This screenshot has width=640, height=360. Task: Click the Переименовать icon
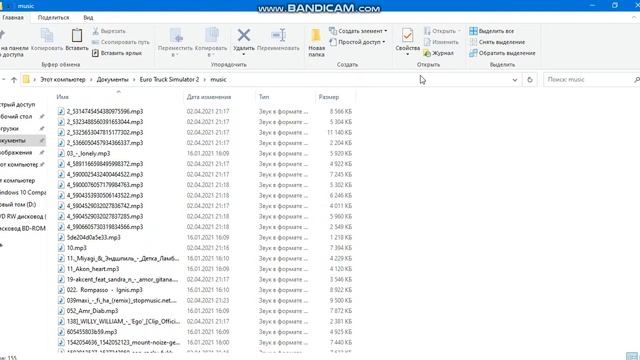point(278,35)
